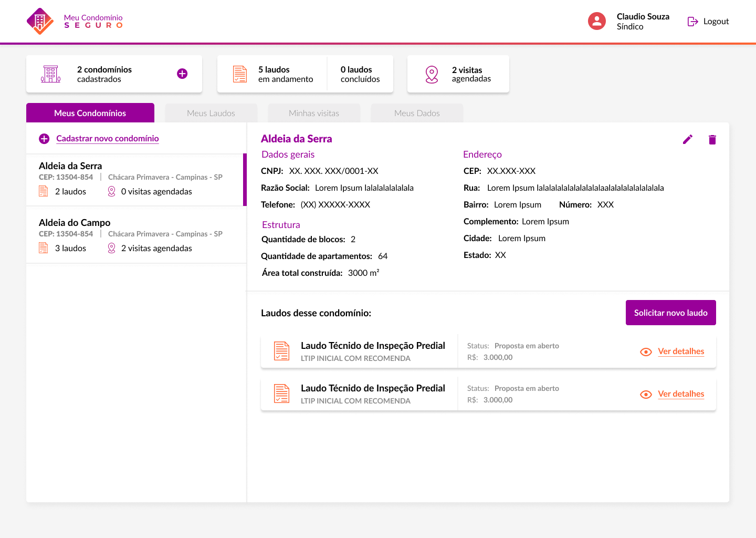Click the pencil edit icon for Aldeia da Serra

[x=687, y=139]
